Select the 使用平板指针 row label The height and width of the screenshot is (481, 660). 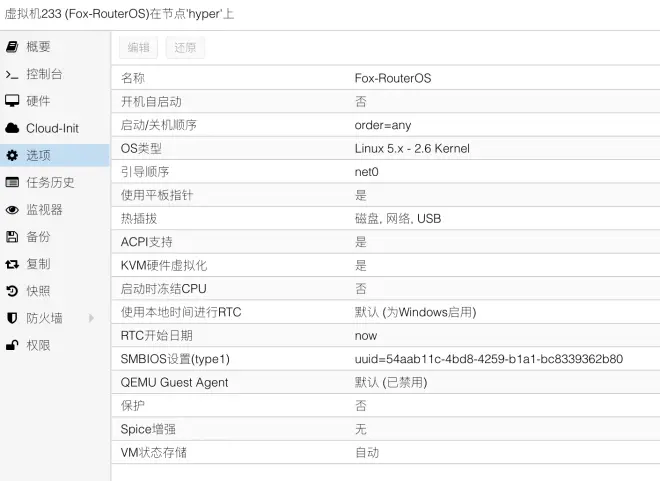pyautogui.click(x=157, y=195)
